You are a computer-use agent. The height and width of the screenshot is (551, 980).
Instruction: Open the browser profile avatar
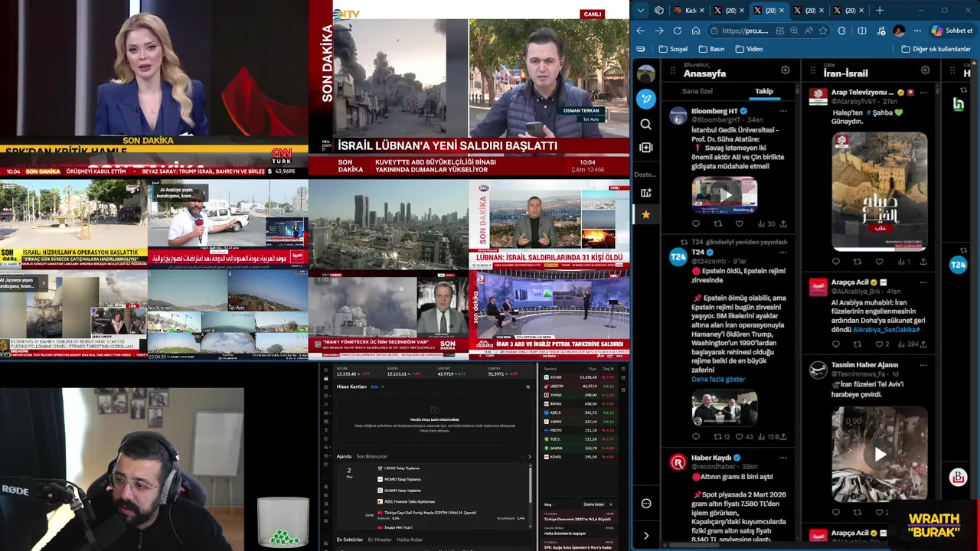[x=899, y=31]
